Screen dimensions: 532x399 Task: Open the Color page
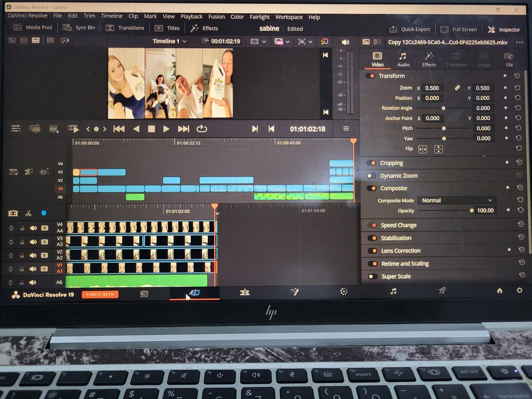pos(343,292)
